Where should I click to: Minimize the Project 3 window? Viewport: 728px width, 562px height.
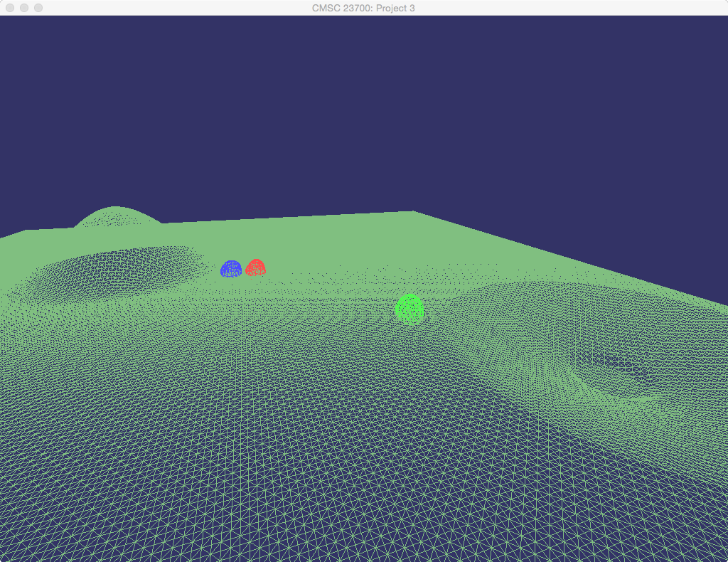click(x=24, y=8)
